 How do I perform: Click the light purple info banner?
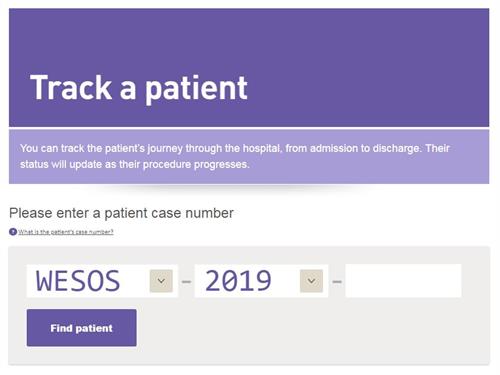click(249, 157)
